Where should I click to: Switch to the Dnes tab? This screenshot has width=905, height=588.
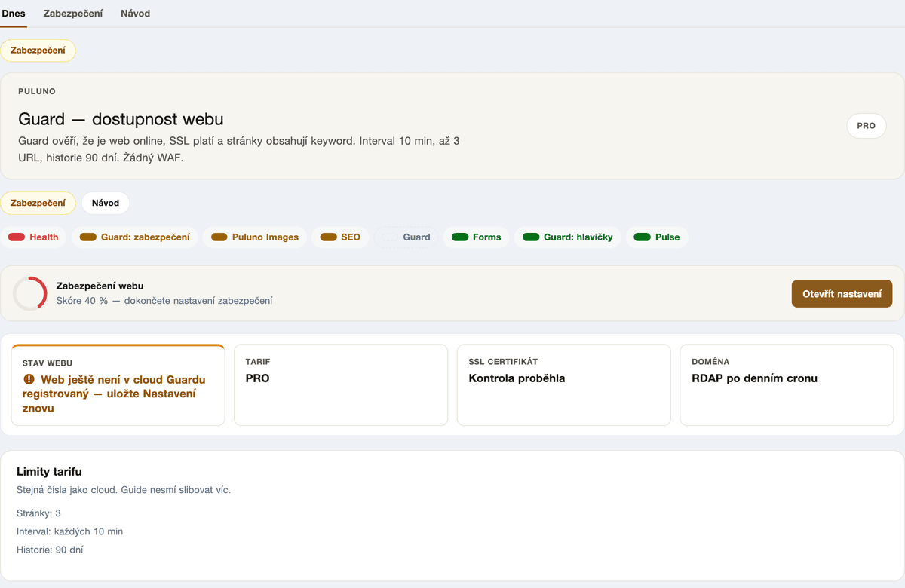(14, 14)
